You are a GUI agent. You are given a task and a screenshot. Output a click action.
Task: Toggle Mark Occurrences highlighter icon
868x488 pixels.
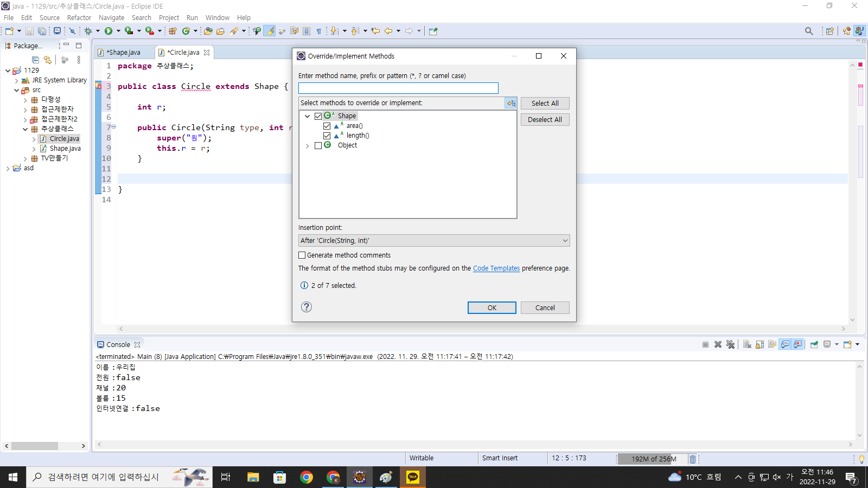(270, 31)
